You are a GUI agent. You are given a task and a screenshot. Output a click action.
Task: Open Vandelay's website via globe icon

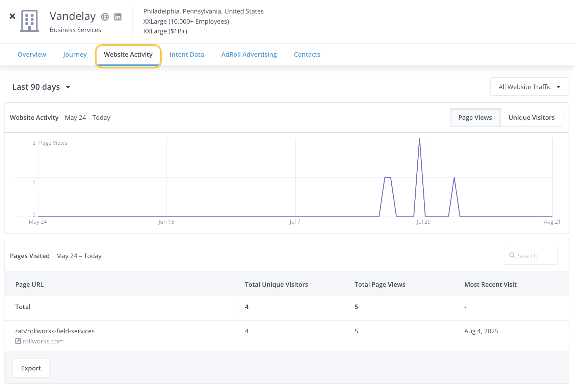[x=105, y=17]
